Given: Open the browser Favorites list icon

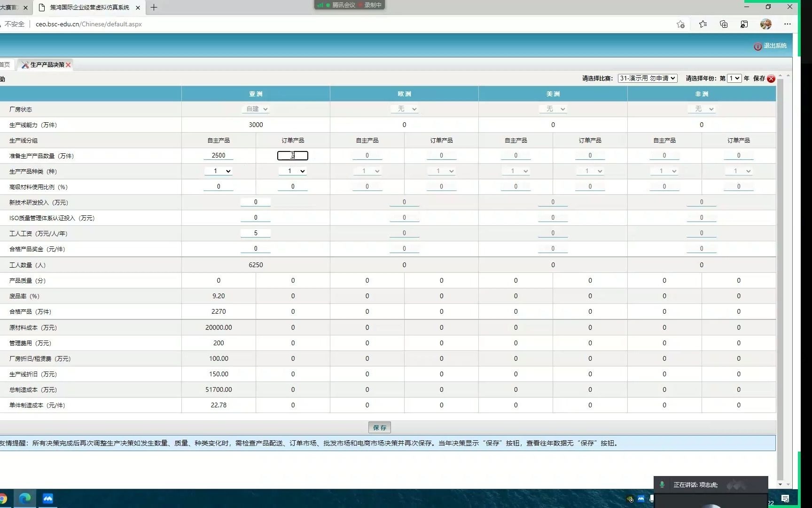Looking at the screenshot, I should coord(703,24).
